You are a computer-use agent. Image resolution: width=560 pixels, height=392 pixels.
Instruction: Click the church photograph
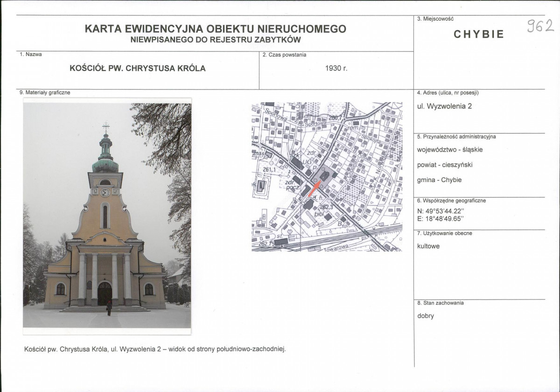tap(107, 216)
